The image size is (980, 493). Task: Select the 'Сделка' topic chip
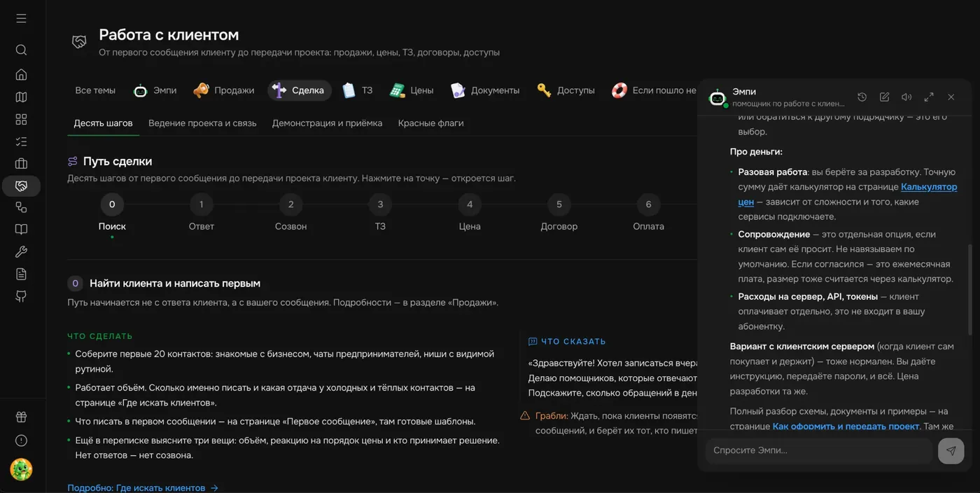coord(300,90)
